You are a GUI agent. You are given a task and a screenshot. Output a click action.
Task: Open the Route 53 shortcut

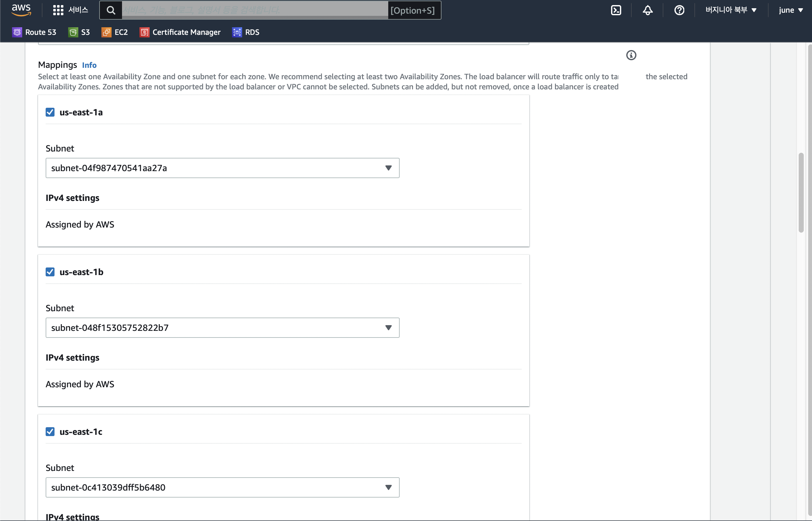tap(34, 32)
